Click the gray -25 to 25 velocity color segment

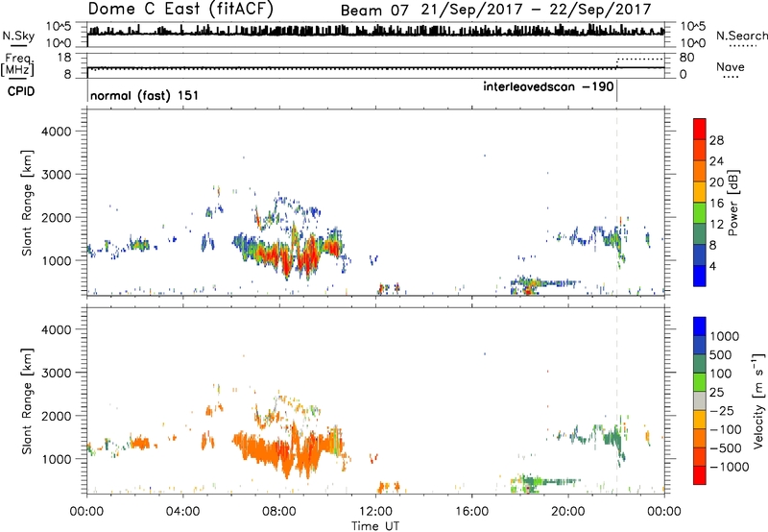700,401
